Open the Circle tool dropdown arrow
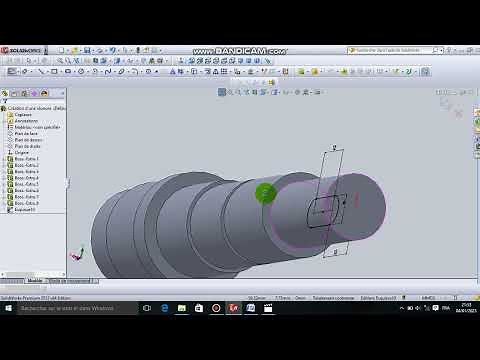 coord(87,72)
